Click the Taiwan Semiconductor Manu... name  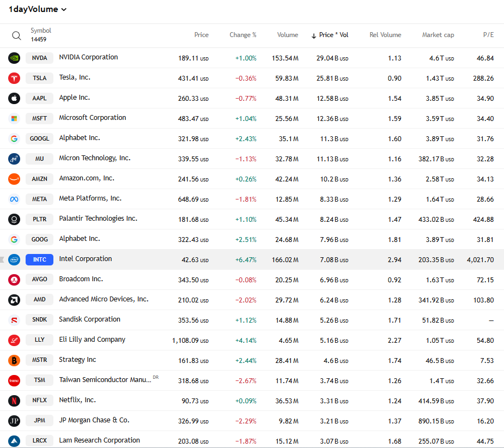[105, 380]
